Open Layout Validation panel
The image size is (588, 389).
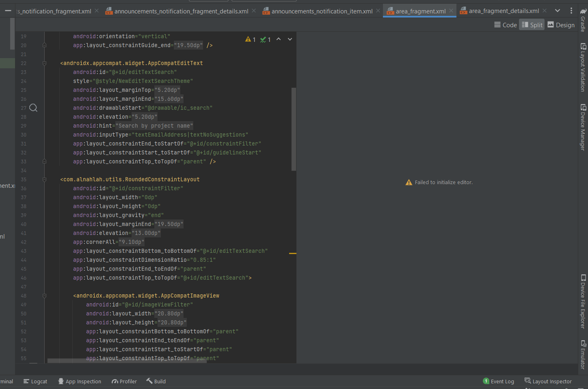tap(583, 67)
